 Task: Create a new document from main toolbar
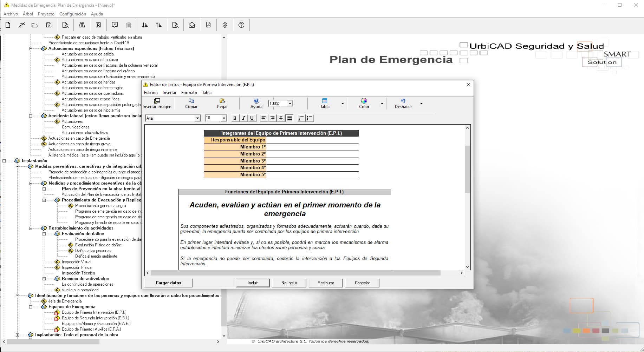pyautogui.click(x=8, y=25)
